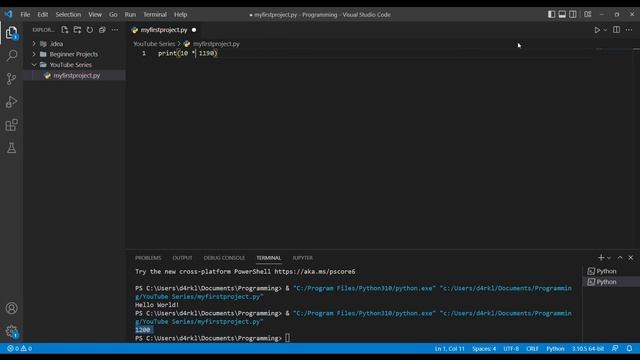Click line 1 code print statement
The width and height of the screenshot is (640, 360).
[x=188, y=53]
